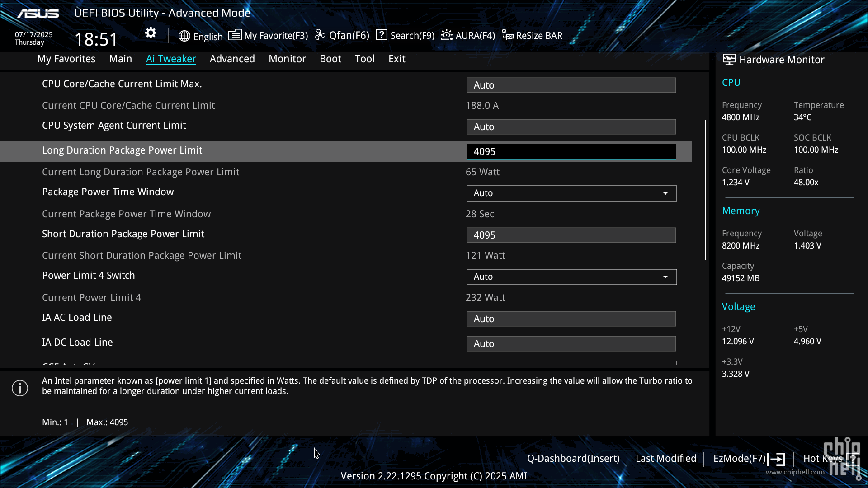Click the EzMode arrow icon
Screen dimensions: 868x488
point(776,459)
